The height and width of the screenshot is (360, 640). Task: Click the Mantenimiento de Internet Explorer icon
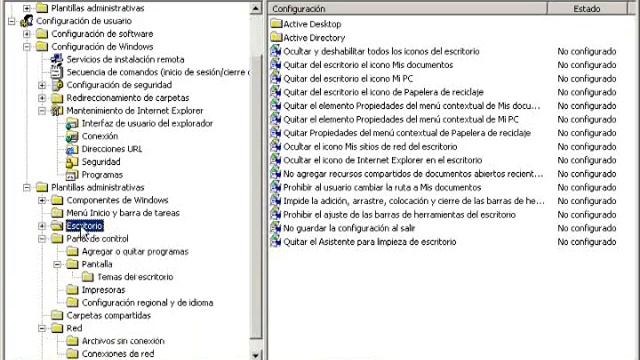point(57,111)
